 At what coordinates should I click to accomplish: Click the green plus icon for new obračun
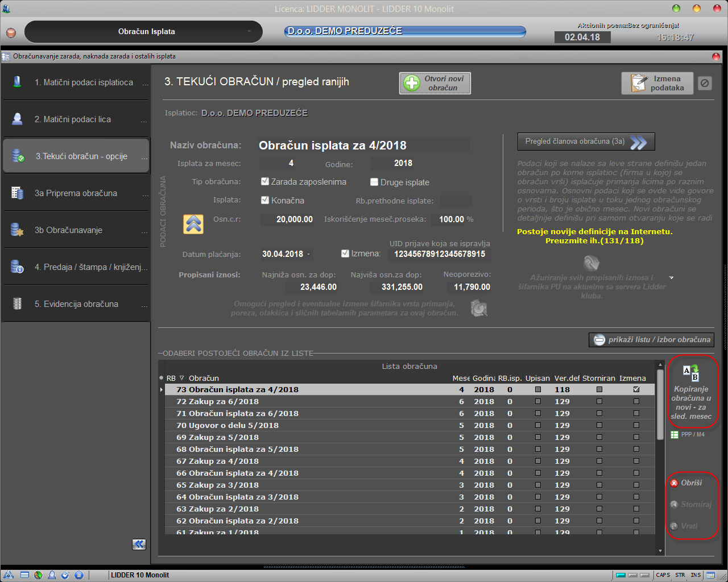[x=411, y=83]
